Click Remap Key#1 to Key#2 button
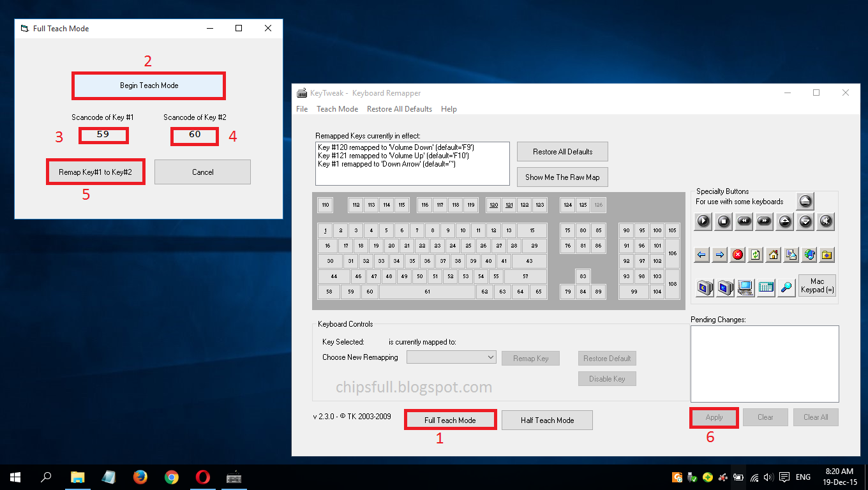The width and height of the screenshot is (868, 490). pyautogui.click(x=95, y=172)
